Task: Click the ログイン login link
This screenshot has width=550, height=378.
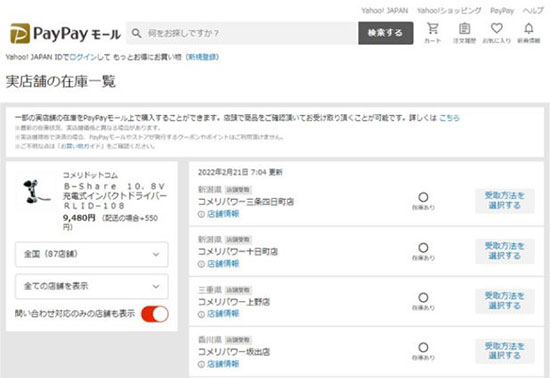Action: (x=83, y=57)
